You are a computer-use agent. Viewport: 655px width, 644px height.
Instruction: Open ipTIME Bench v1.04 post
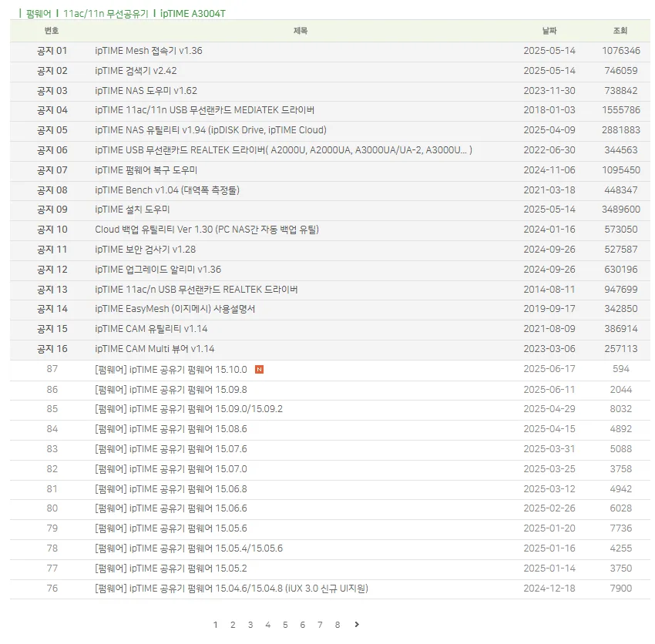tap(167, 190)
